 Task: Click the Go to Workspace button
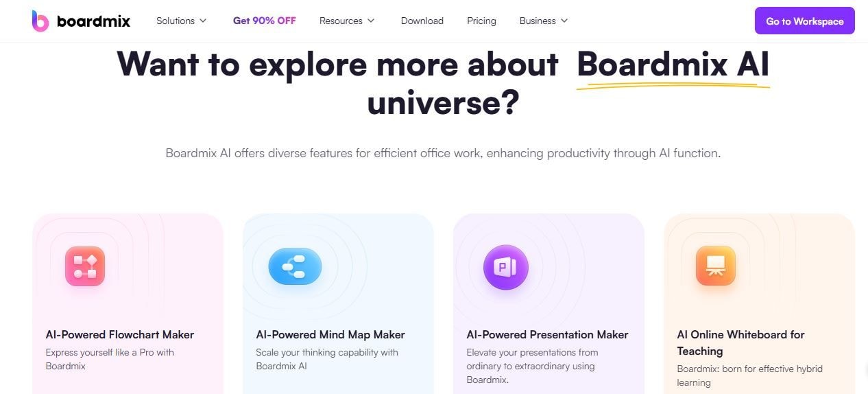pyautogui.click(x=805, y=21)
